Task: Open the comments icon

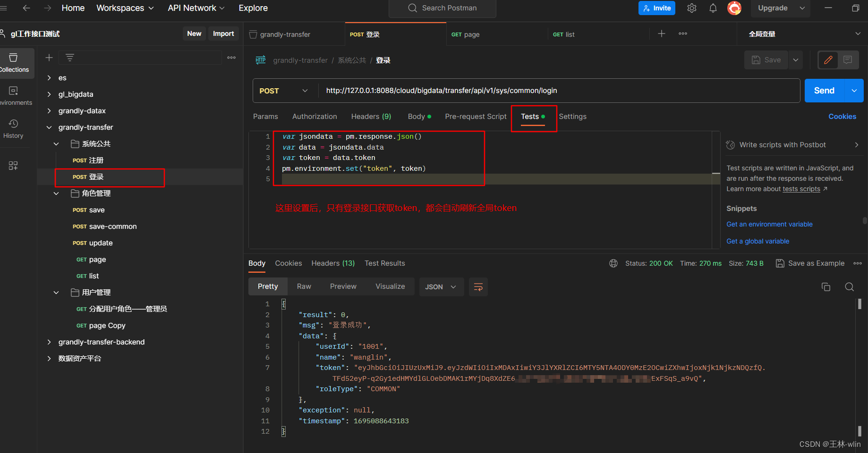Action: [848, 60]
